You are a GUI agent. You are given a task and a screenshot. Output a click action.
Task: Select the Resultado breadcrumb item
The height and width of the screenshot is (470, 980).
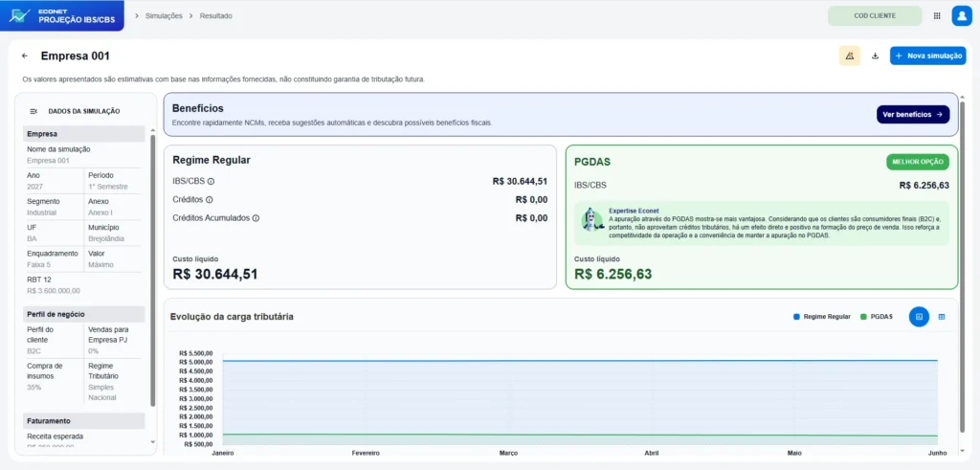coord(215,15)
